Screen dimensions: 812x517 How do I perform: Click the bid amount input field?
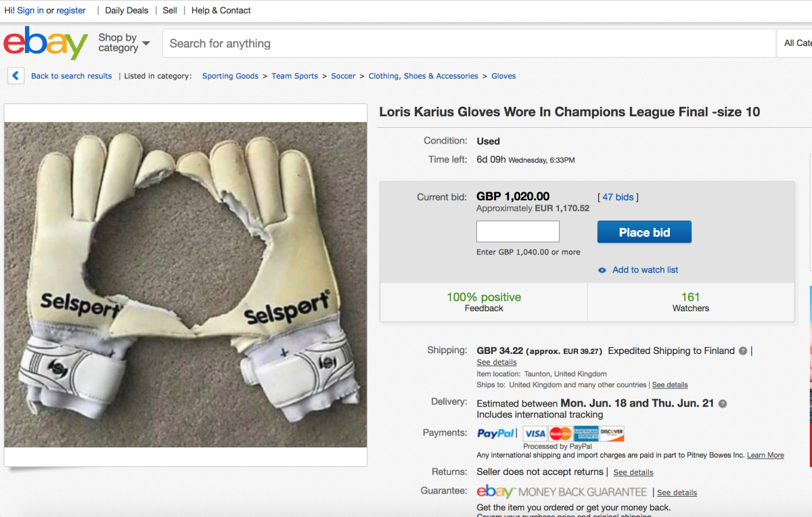(x=518, y=231)
